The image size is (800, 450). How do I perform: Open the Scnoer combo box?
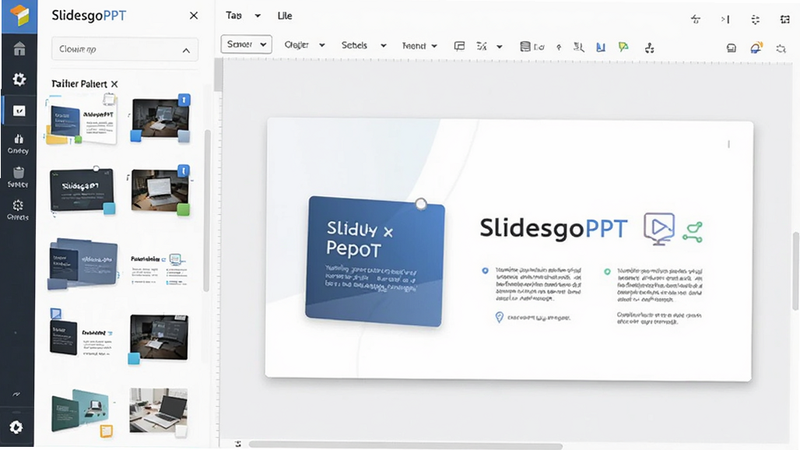point(246,44)
